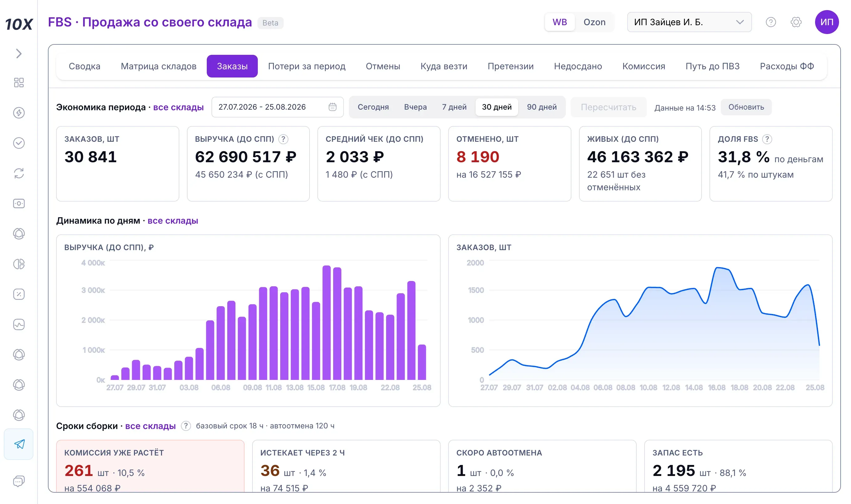This screenshot has height=504, width=851.
Task: Choose the 90 дней period
Action: coord(541,107)
